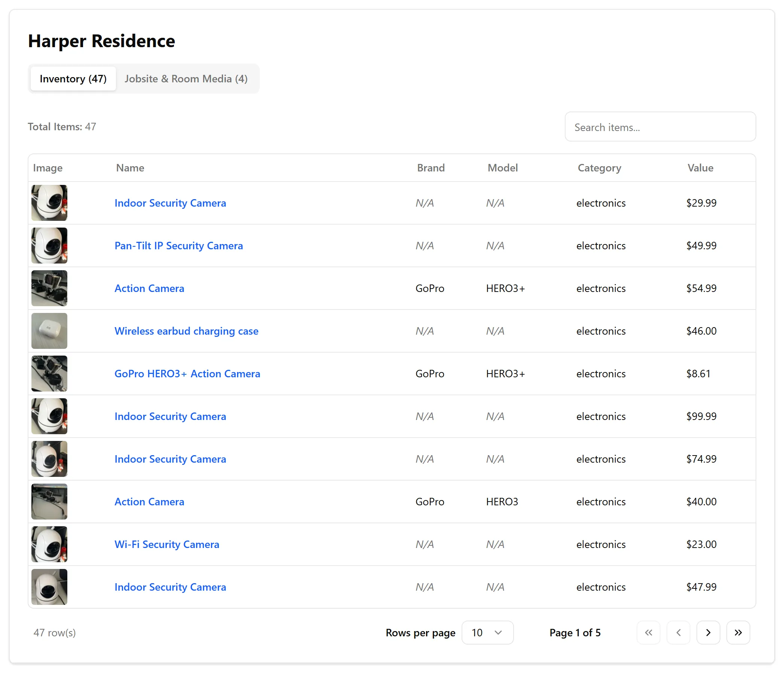Click the 47 row(s) count text
This screenshot has height=673, width=784.
click(55, 633)
